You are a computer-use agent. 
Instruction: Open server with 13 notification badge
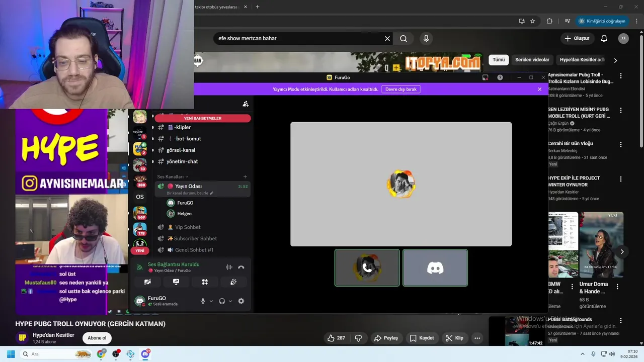(x=140, y=165)
